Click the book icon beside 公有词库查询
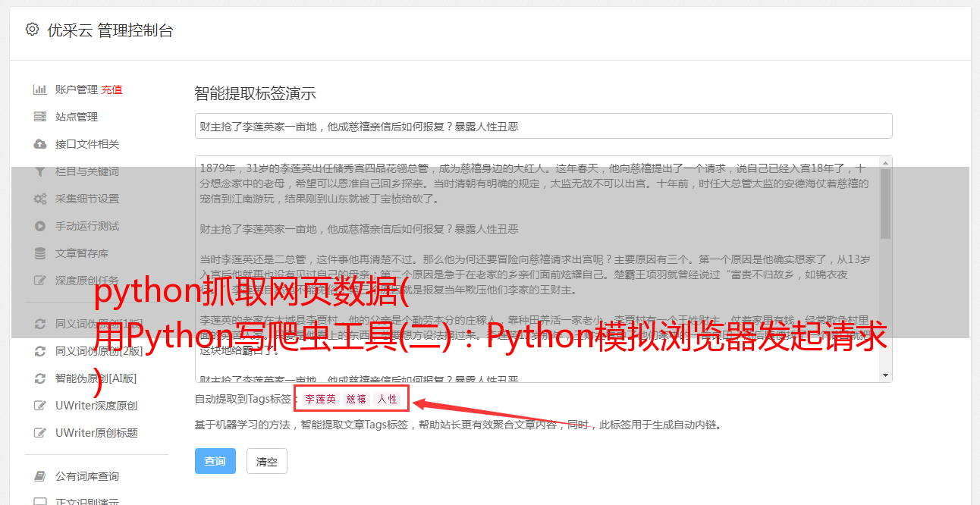The image size is (980, 505). (x=40, y=476)
